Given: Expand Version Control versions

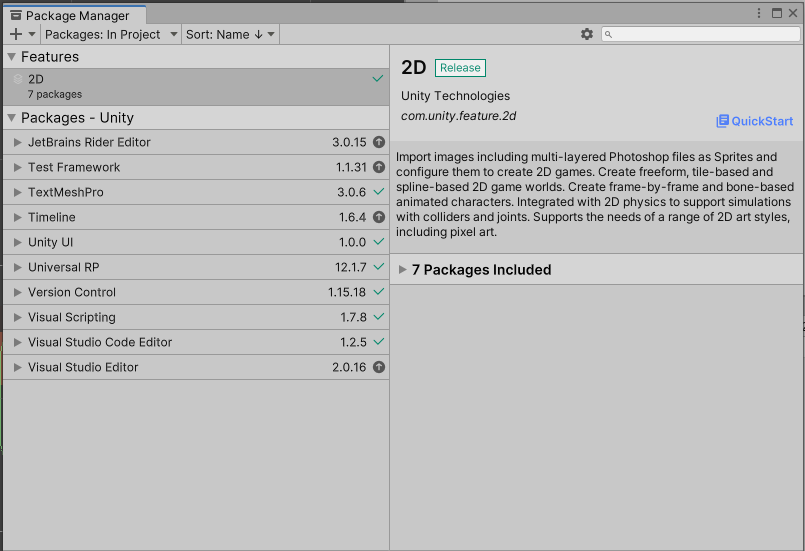Looking at the screenshot, I should point(17,292).
